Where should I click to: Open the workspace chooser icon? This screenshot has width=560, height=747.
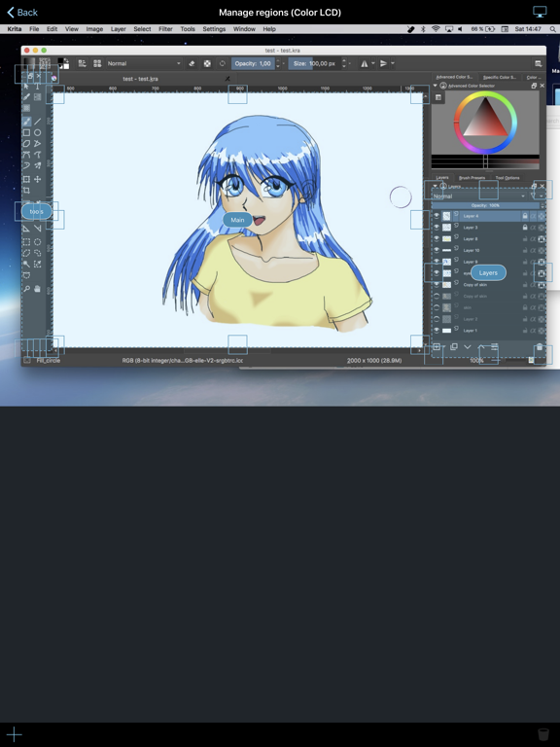538,63
